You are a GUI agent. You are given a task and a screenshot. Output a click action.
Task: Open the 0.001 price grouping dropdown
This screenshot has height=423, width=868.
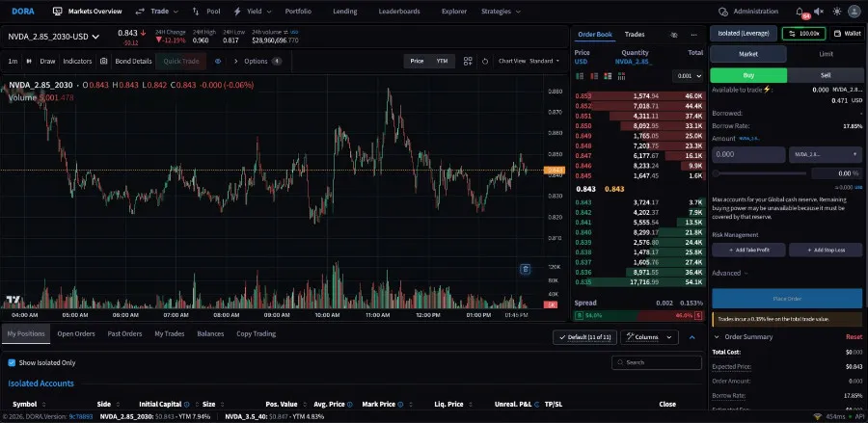point(688,76)
